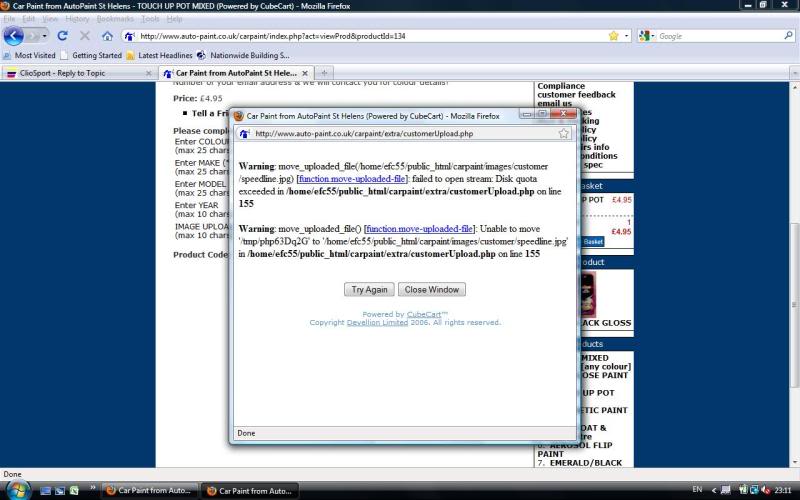Click the EN language indicator
The height and width of the screenshot is (500, 800).
697,489
